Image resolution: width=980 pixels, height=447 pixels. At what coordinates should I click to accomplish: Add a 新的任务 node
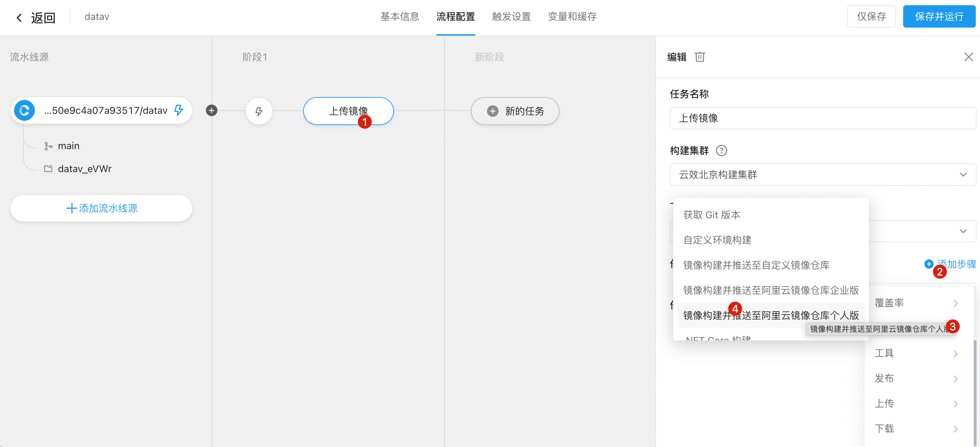tap(515, 111)
